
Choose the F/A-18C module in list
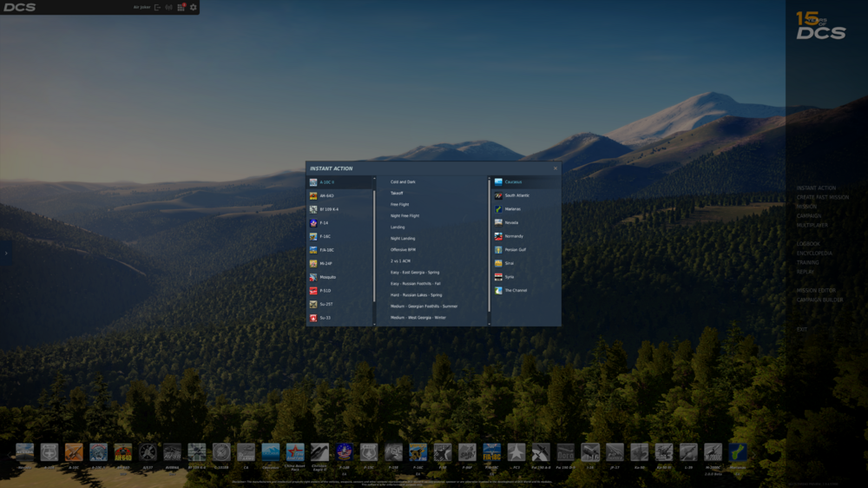(339, 250)
